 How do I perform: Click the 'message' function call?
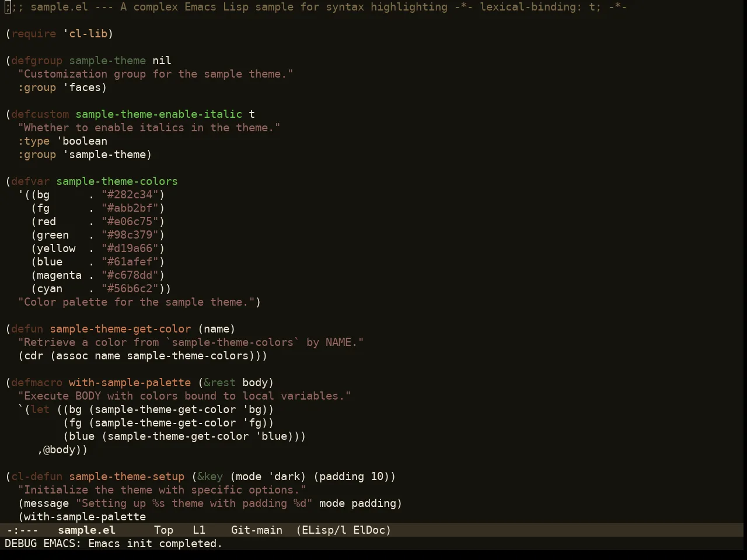tap(47, 503)
